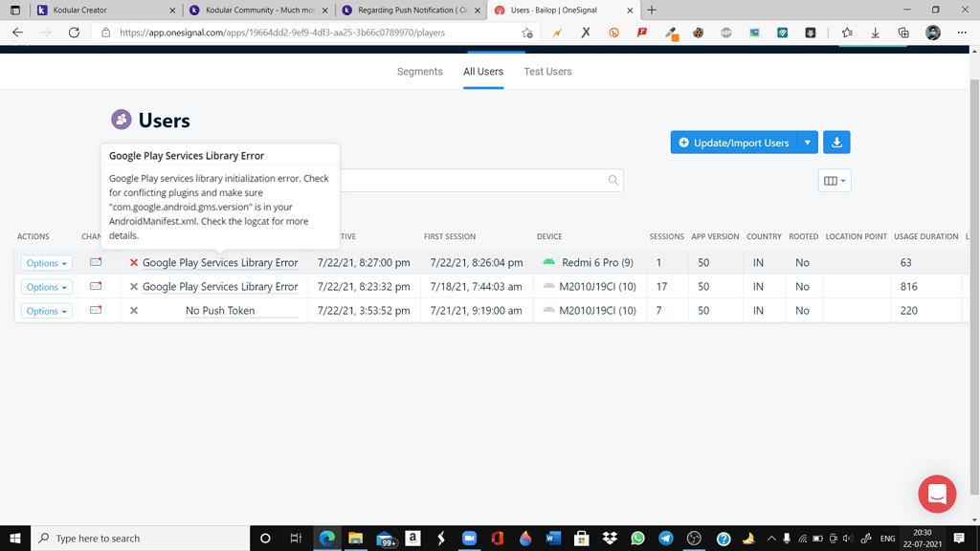Click the red X error status icon
The width and height of the screenshot is (980, 551).
(134, 262)
